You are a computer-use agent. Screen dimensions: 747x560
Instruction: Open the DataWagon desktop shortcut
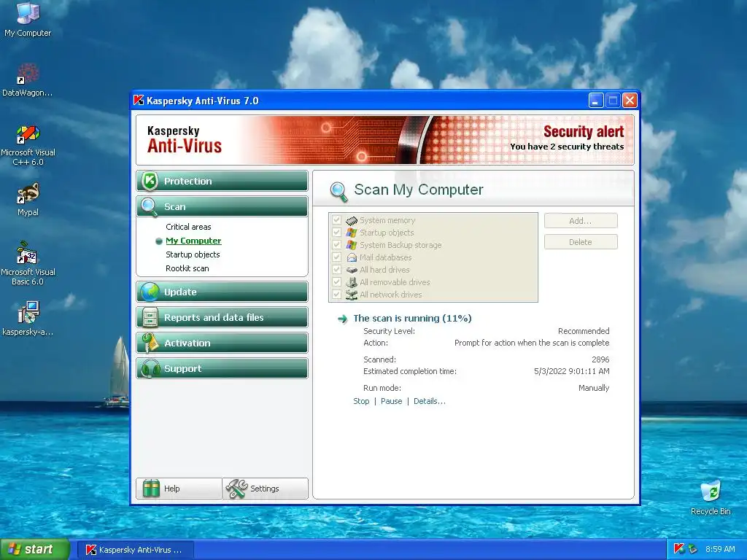(x=28, y=79)
